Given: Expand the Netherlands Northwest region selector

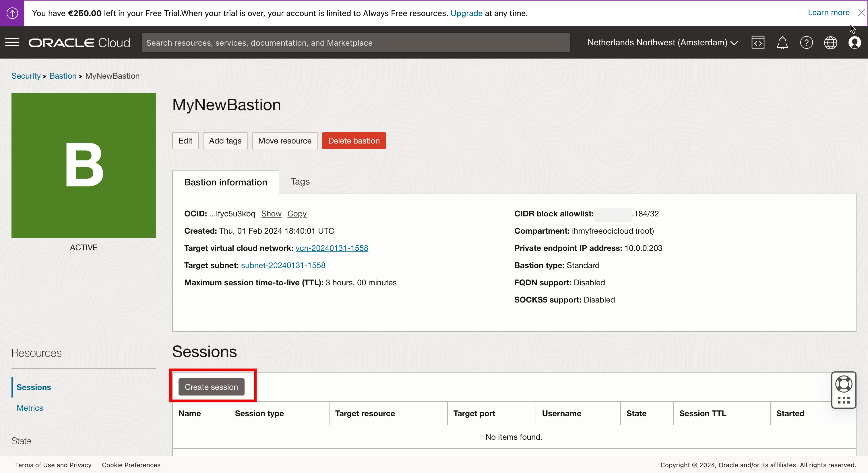Looking at the screenshot, I should click(662, 43).
